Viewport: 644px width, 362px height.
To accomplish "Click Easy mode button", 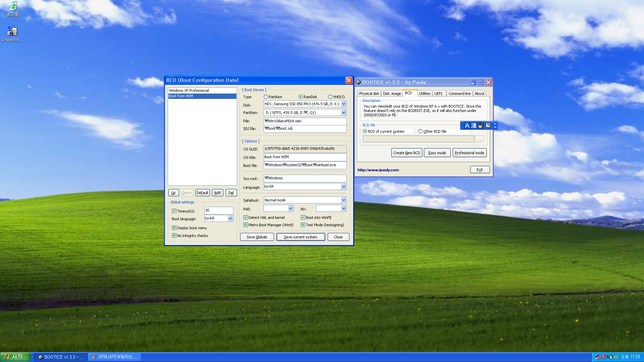I will pyautogui.click(x=437, y=153).
